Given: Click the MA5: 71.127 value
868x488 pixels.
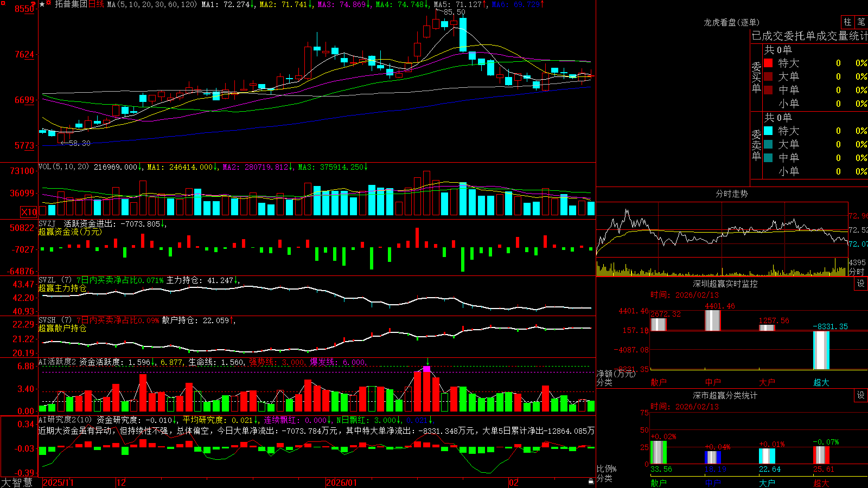Looking at the screenshot, I should coord(460,4).
